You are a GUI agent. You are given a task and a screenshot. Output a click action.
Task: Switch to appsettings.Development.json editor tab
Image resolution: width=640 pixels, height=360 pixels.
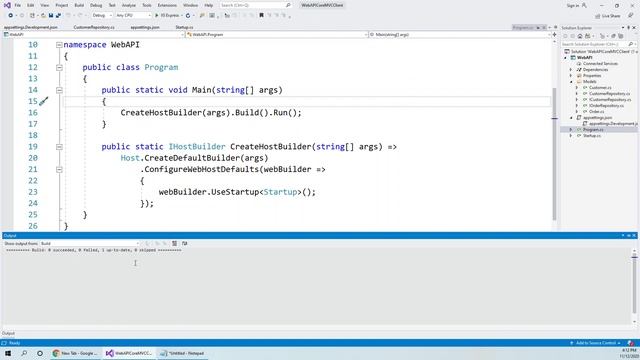pyautogui.click(x=31, y=27)
